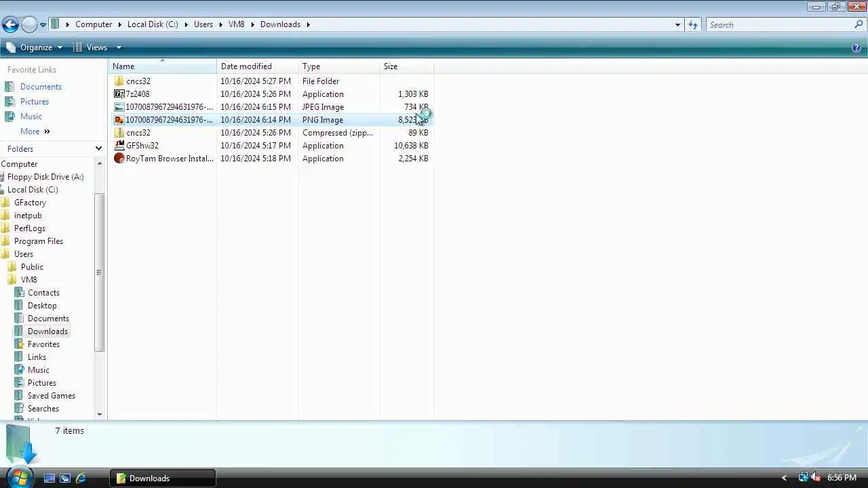Open the Help question mark icon
Viewport: 868px width, 488px height.
click(856, 47)
